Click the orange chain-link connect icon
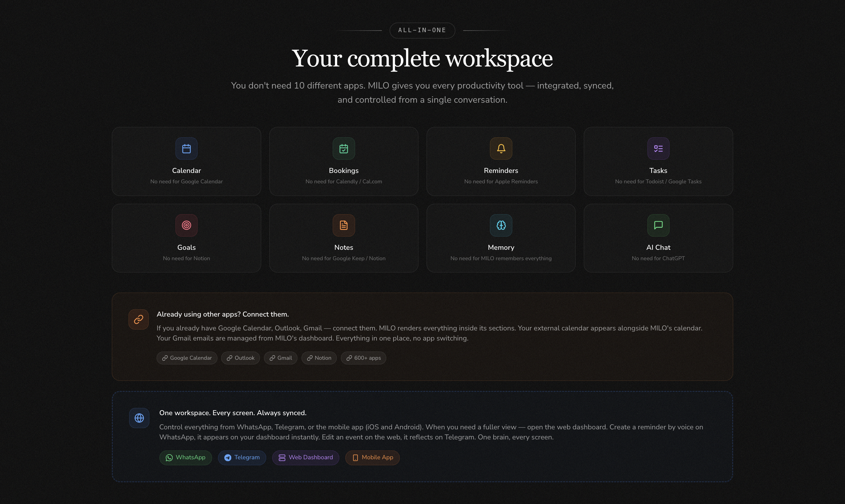Screen dimensions: 845x504 pyautogui.click(x=138, y=319)
